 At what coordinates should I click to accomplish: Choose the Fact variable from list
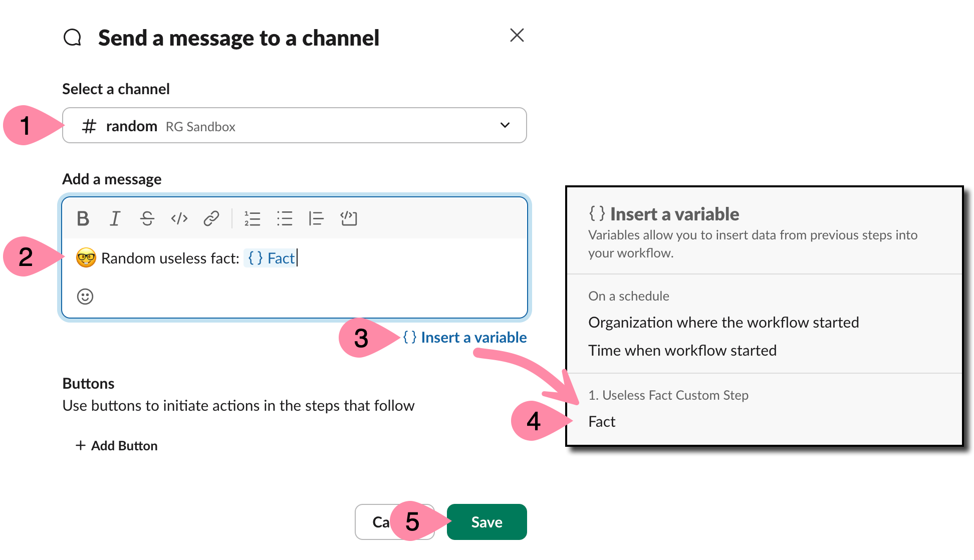tap(602, 422)
